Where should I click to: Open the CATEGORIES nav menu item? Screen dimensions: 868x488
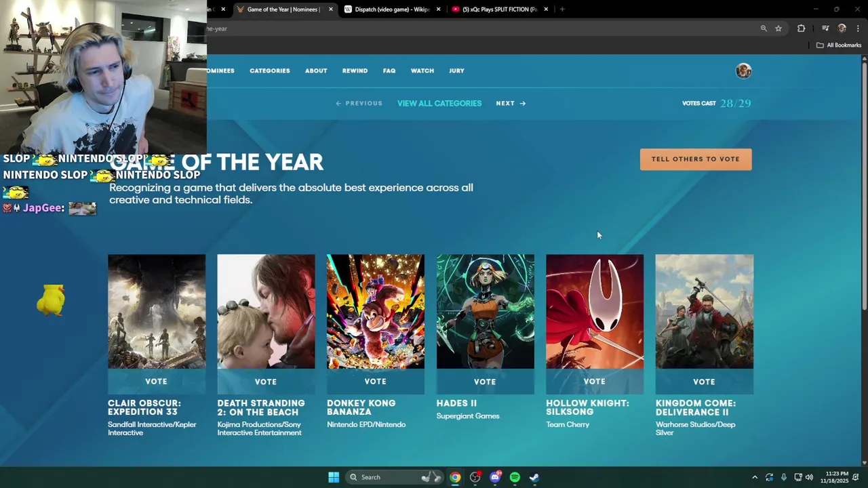270,70
